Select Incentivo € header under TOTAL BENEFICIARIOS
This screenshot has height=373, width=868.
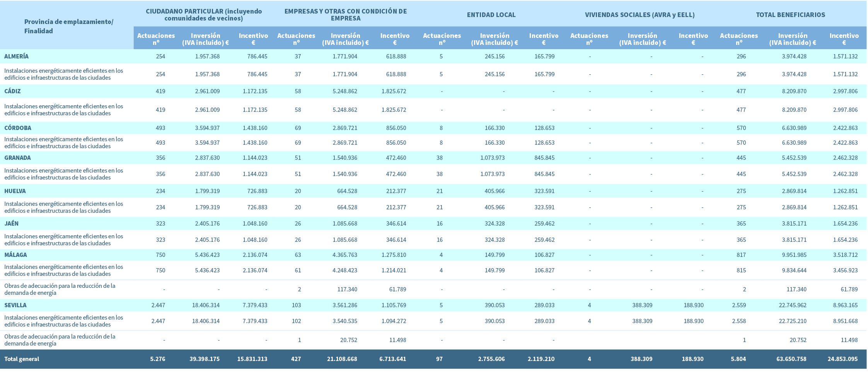(x=844, y=39)
